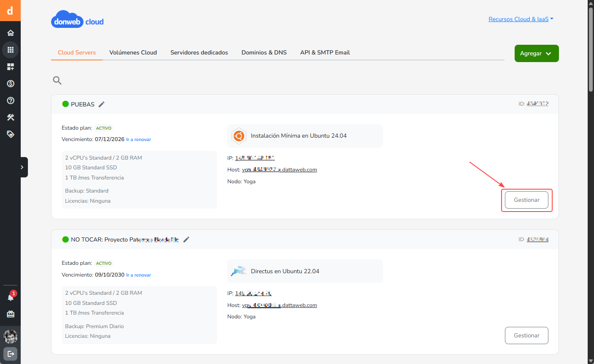Edit the PUEBAS server name pencil
Image resolution: width=594 pixels, height=364 pixels.
click(x=101, y=104)
